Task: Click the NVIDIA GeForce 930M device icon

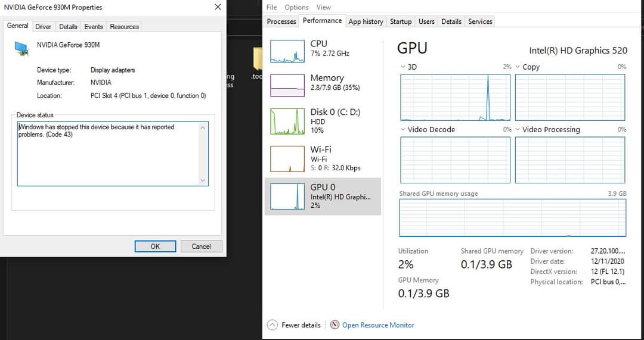Action: point(21,48)
